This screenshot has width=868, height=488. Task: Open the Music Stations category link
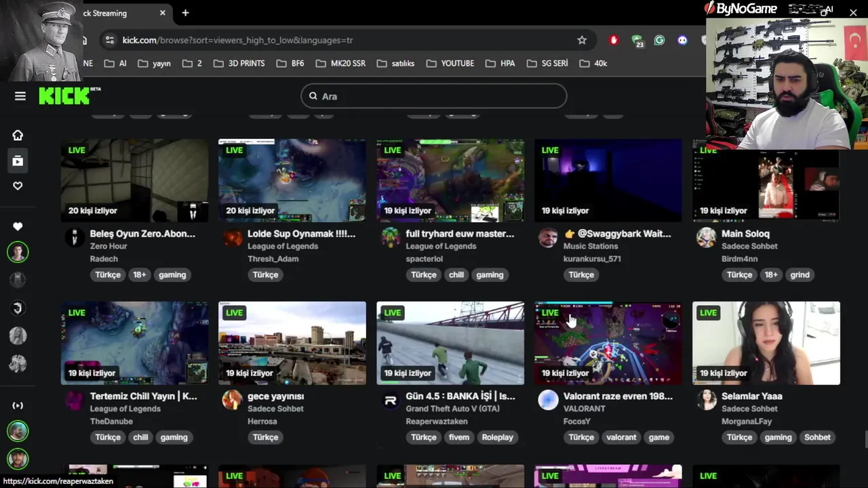(x=591, y=246)
